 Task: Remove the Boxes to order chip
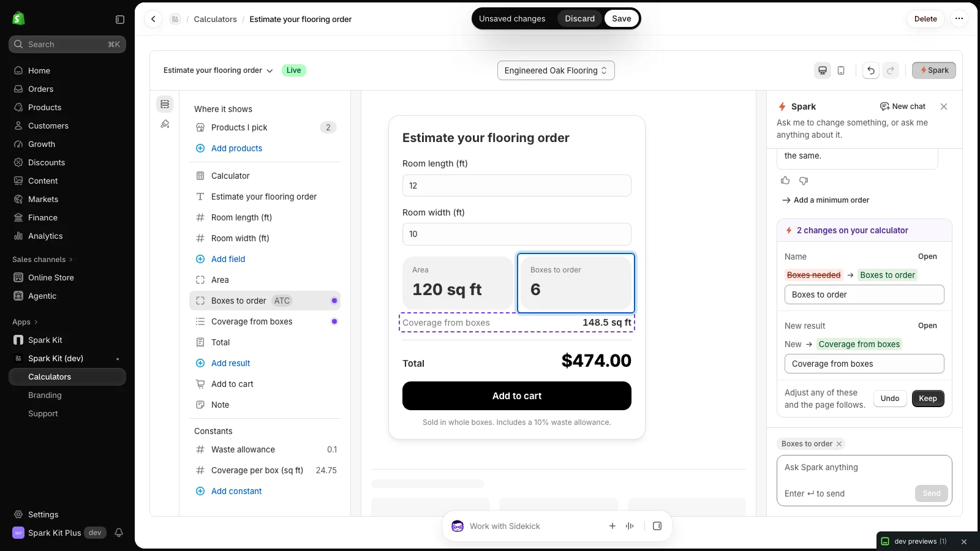(839, 444)
